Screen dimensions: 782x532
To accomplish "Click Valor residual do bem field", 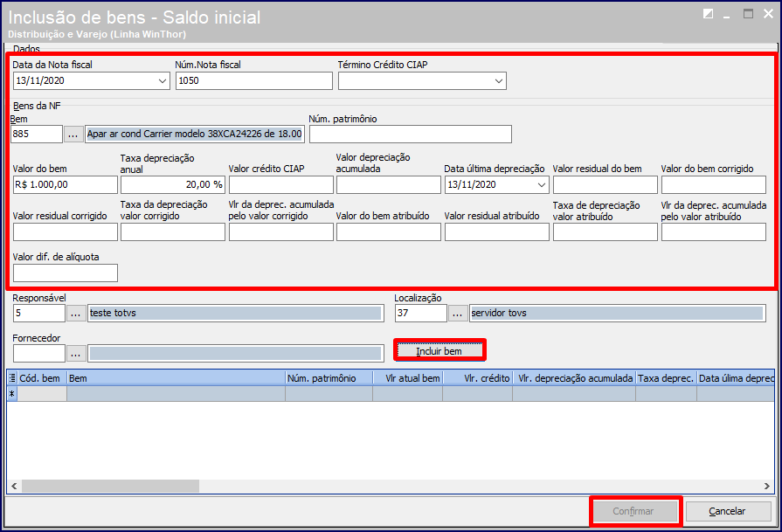I will click(x=606, y=185).
